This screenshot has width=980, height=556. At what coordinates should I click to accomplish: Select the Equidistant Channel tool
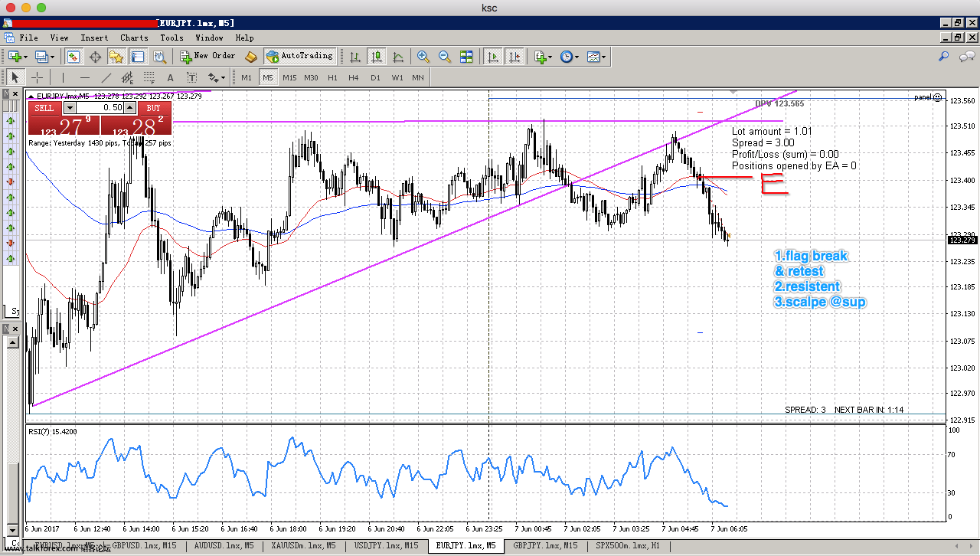(x=127, y=77)
